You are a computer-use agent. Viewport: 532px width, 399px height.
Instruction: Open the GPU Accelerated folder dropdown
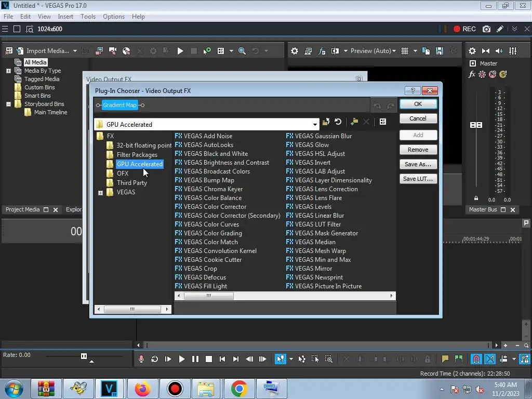pyautogui.click(x=315, y=125)
